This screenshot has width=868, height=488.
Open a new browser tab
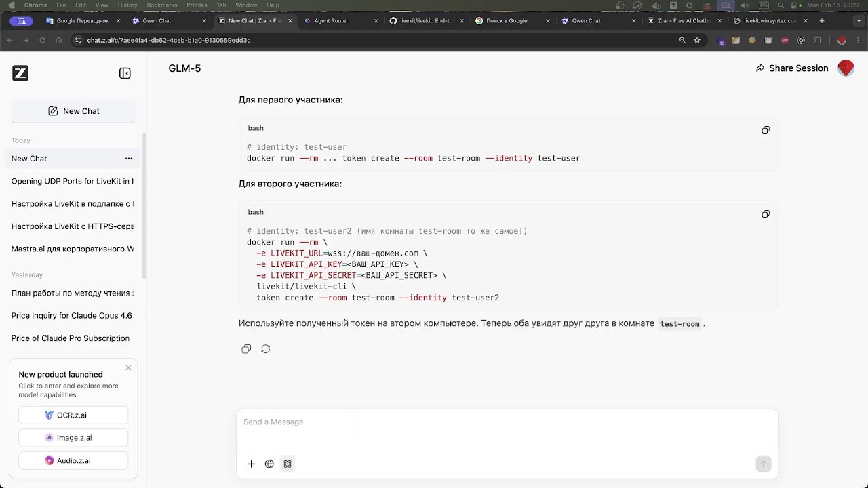coord(821,20)
